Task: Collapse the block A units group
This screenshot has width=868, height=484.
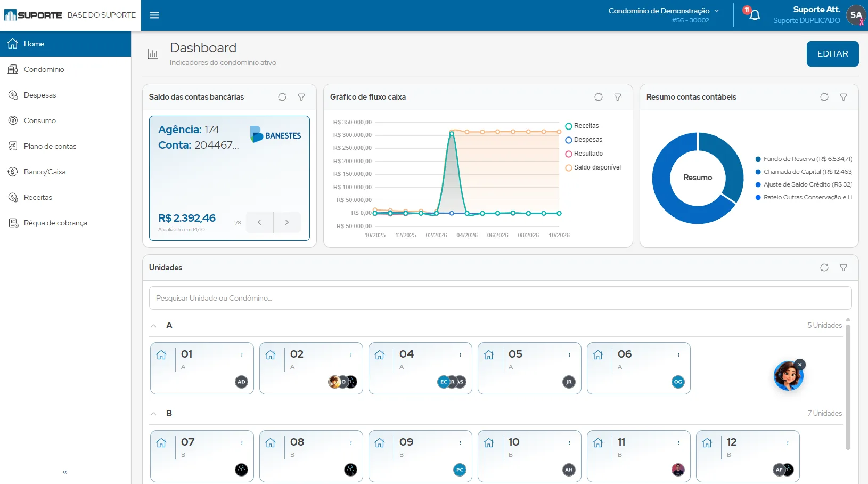Action: (153, 326)
